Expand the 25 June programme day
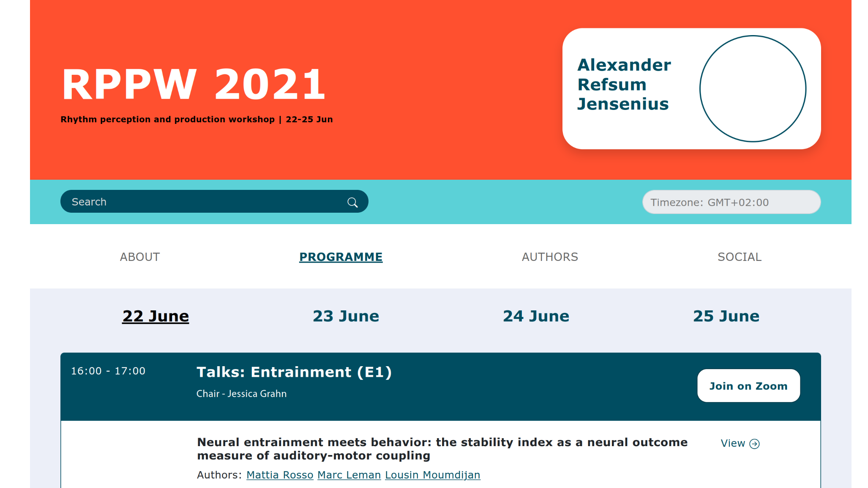 (726, 316)
